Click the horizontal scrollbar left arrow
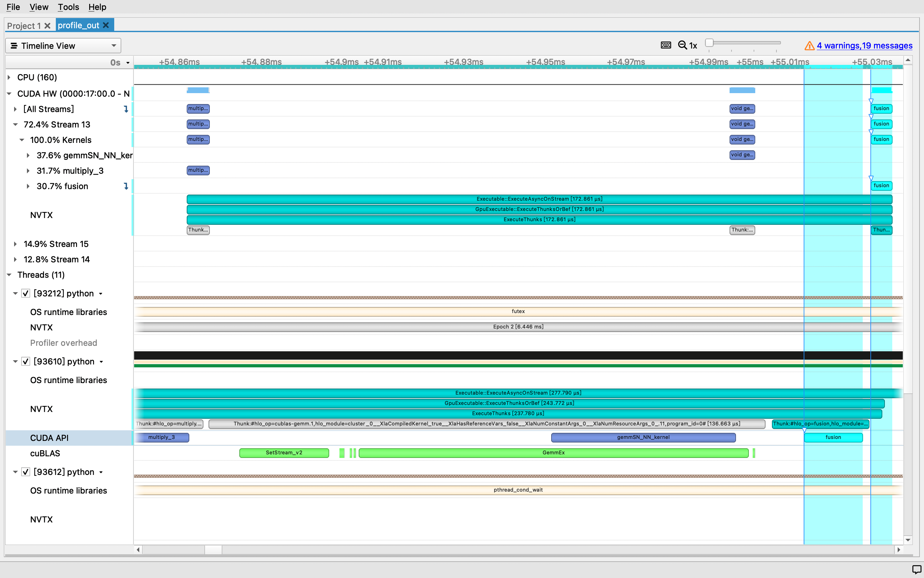 pos(138,550)
